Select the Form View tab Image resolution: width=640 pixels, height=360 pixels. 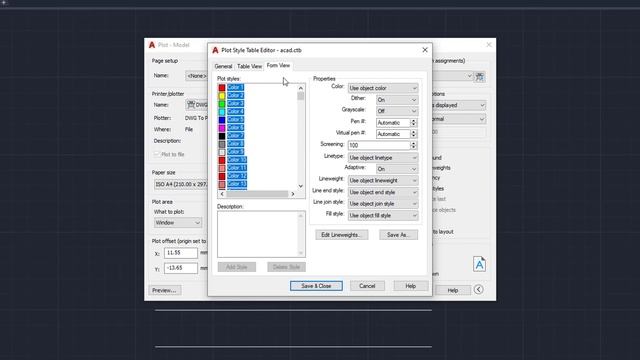tap(278, 65)
